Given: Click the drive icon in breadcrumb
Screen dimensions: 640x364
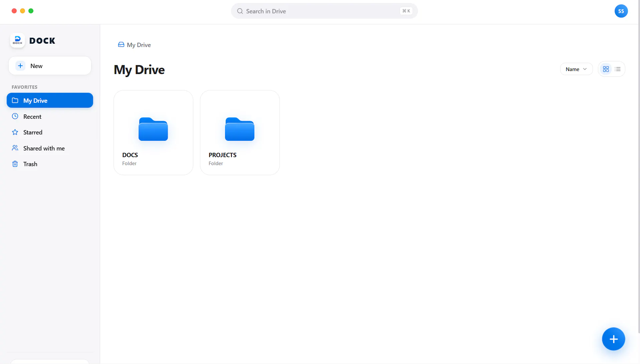Looking at the screenshot, I should (121, 45).
